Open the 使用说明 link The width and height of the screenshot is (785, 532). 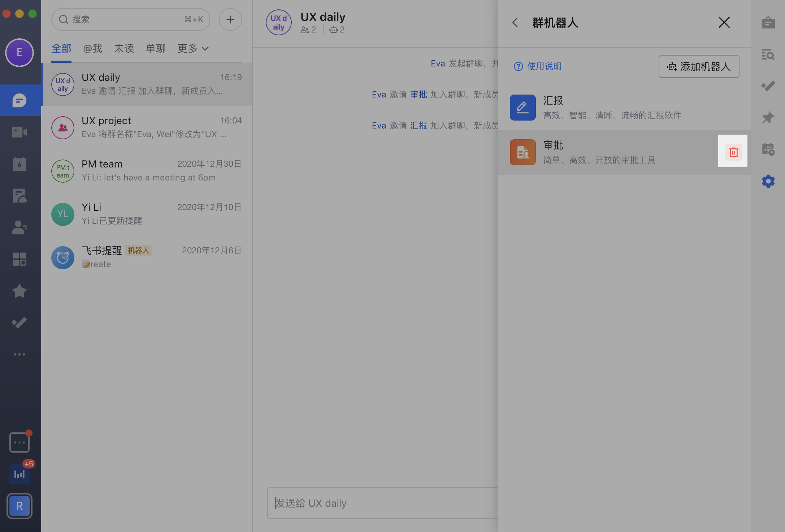pyautogui.click(x=537, y=66)
